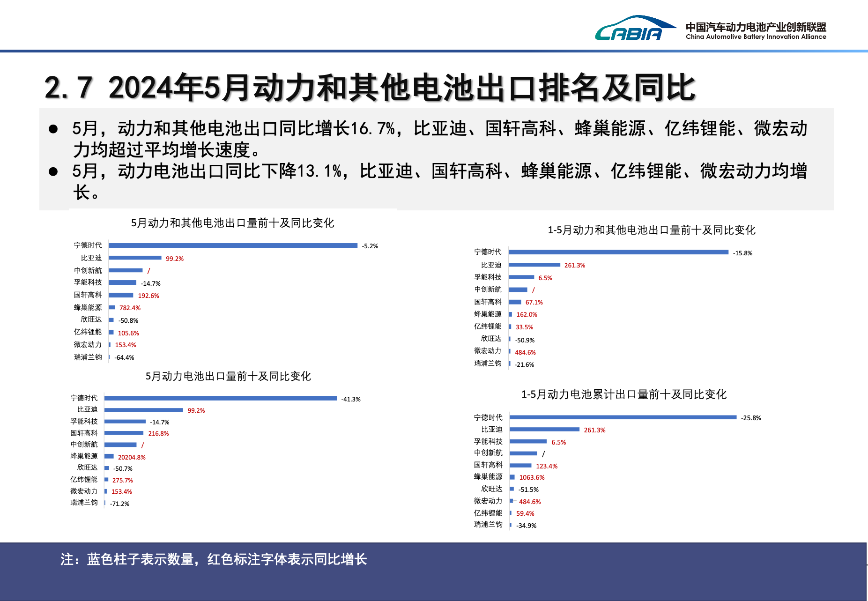Click the 宁德时代 bar beside -5.2%
The height and width of the screenshot is (601, 868).
[233, 245]
